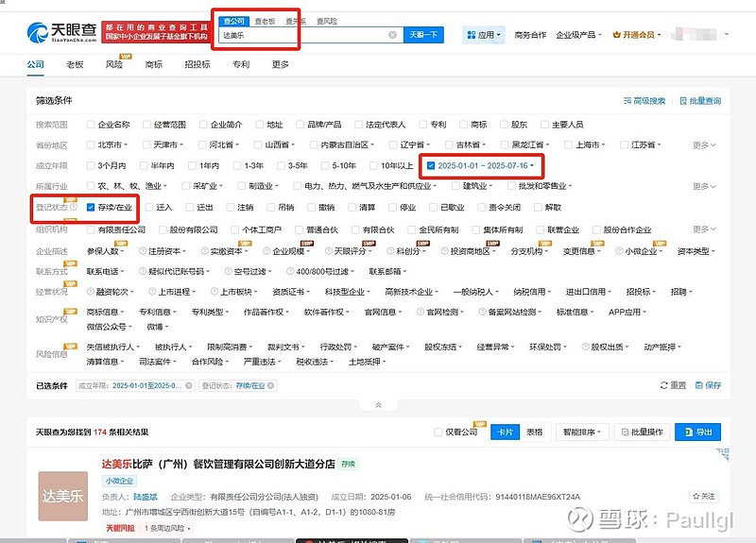Open the 联系电话 dropdown
This screenshot has width=756, height=543.
tap(105, 272)
